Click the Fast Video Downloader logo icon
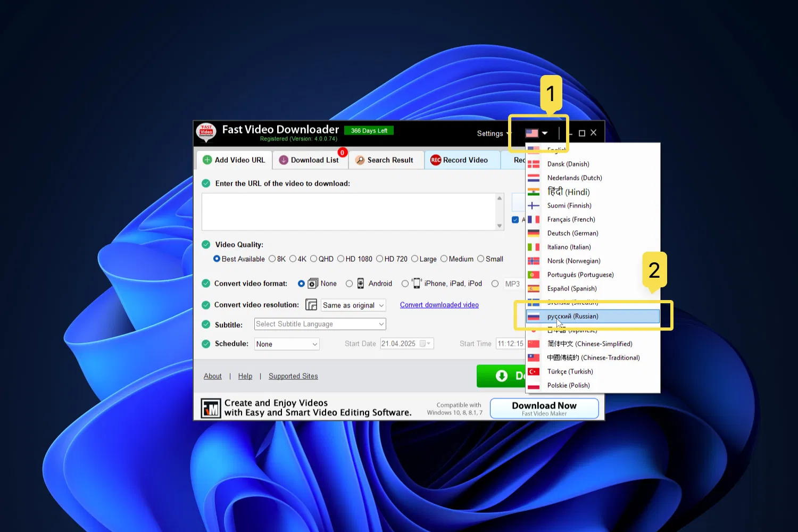The image size is (798, 532). coord(206,133)
